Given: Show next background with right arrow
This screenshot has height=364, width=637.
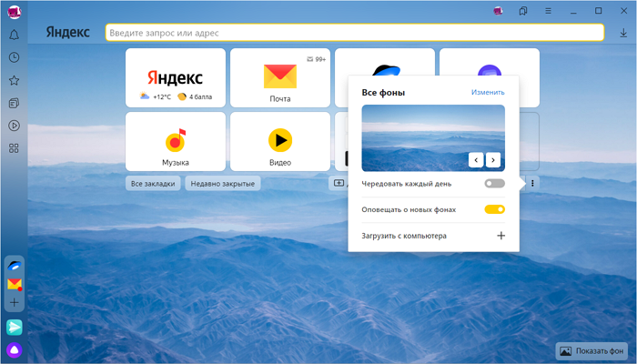Looking at the screenshot, I should [x=493, y=160].
